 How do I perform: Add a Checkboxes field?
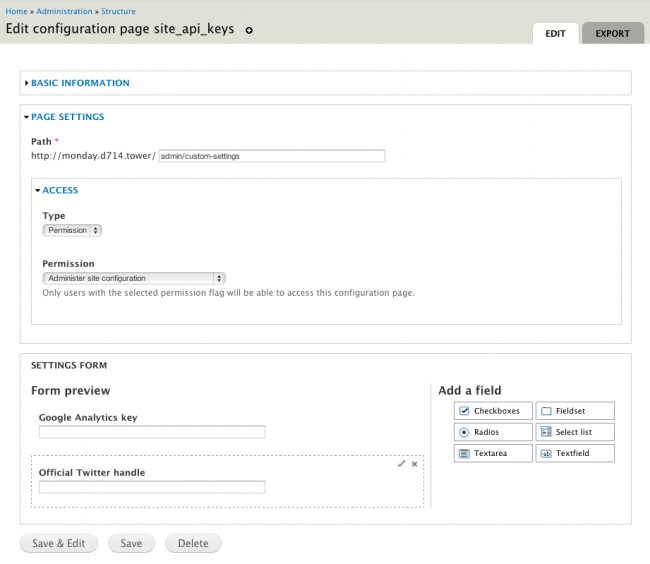click(492, 411)
